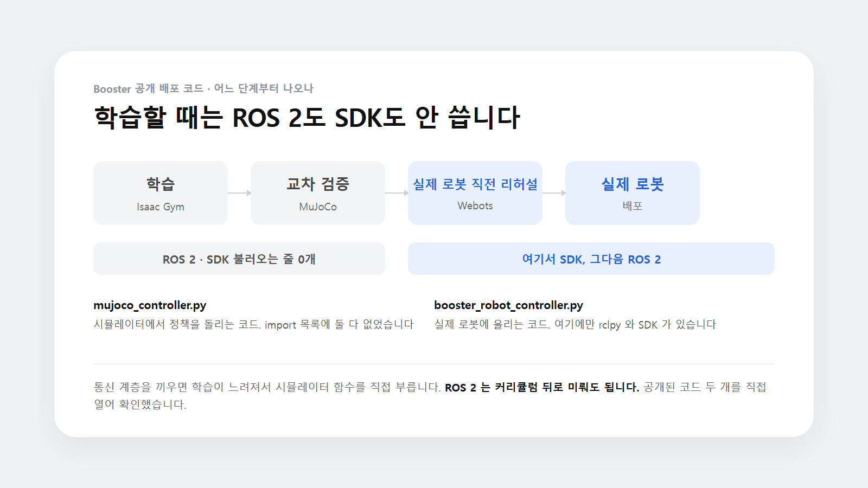Click the 실제 로봇 직전 리허설 Webots card

(475, 193)
